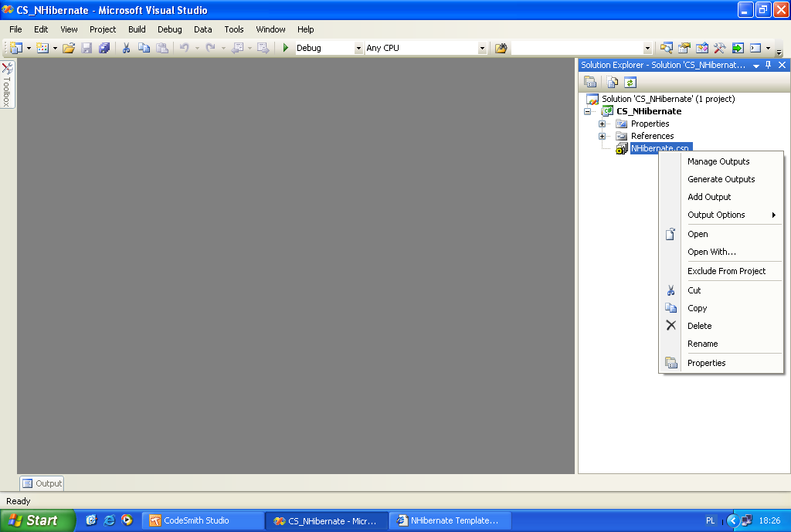Image resolution: width=791 pixels, height=532 pixels.
Task: Open the Add New Item dropdown arrow
Action: 55,48
